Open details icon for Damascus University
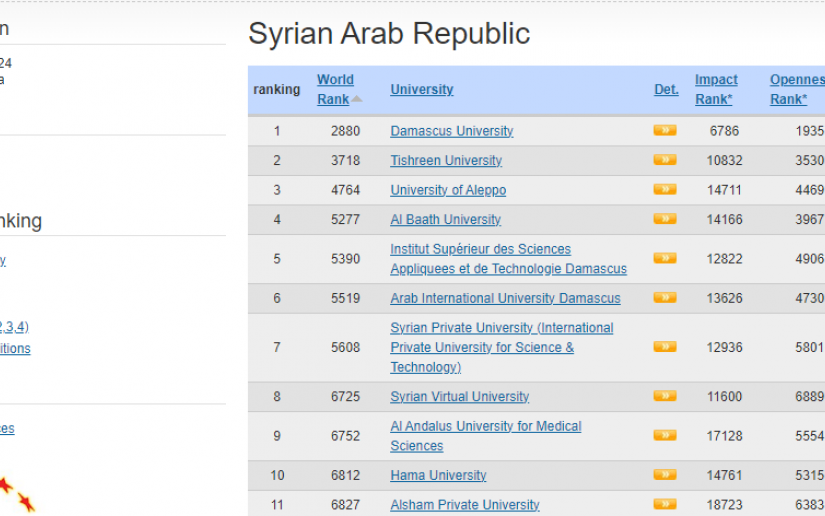The image size is (825, 516). tap(665, 130)
